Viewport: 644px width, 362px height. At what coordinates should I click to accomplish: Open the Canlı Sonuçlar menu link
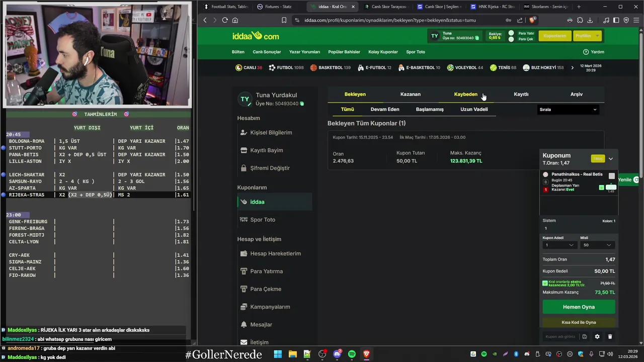(x=267, y=52)
